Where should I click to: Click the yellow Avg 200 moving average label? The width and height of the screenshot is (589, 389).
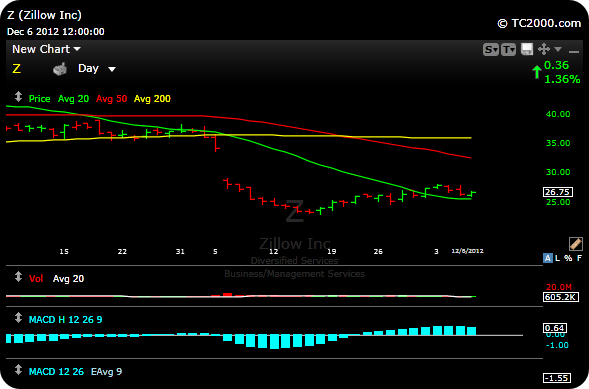click(x=152, y=99)
